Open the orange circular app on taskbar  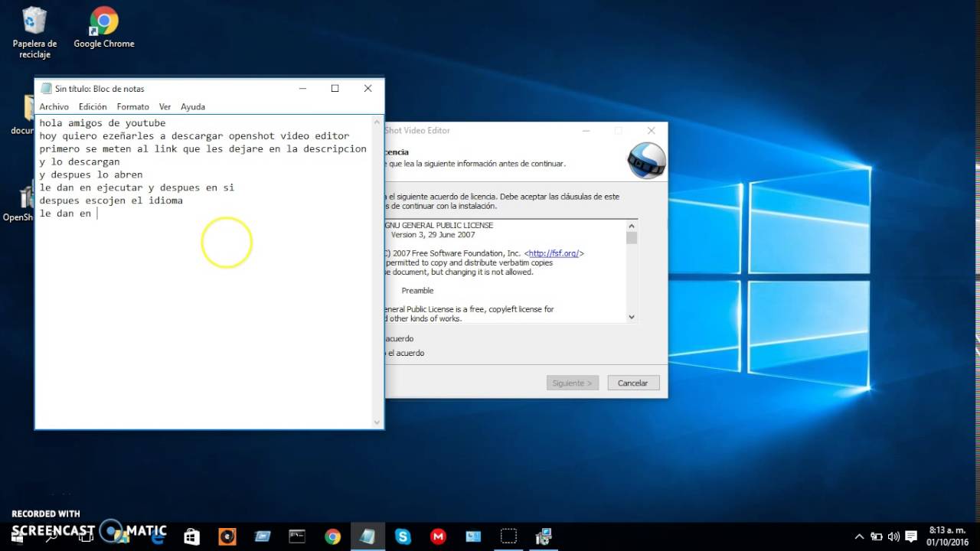pyautogui.click(x=227, y=536)
